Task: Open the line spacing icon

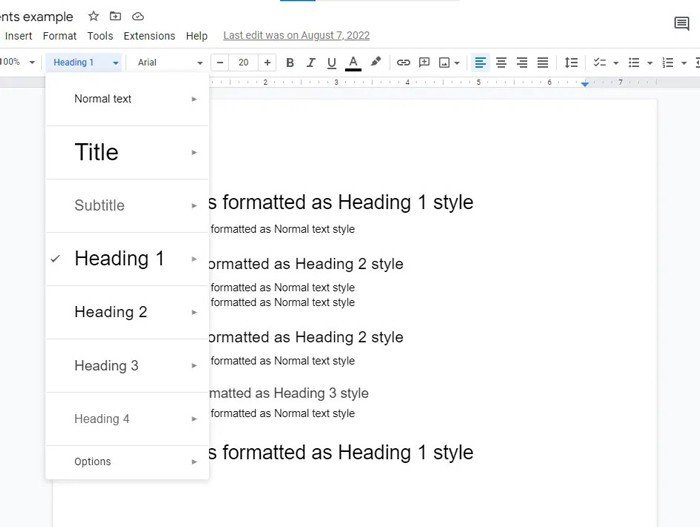Action: [571, 62]
